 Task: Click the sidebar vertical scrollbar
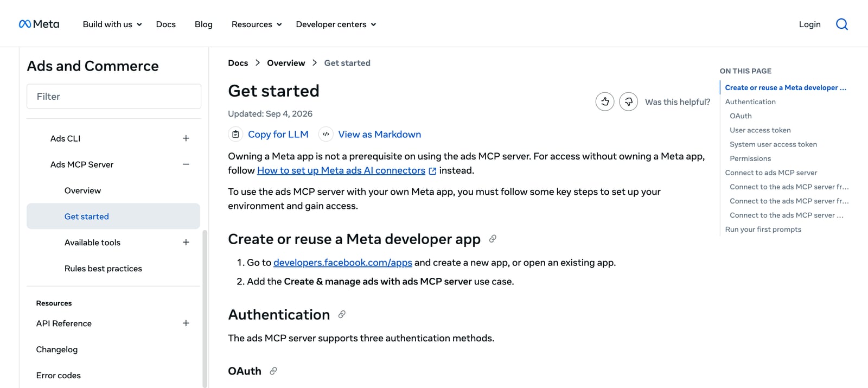tap(205, 308)
